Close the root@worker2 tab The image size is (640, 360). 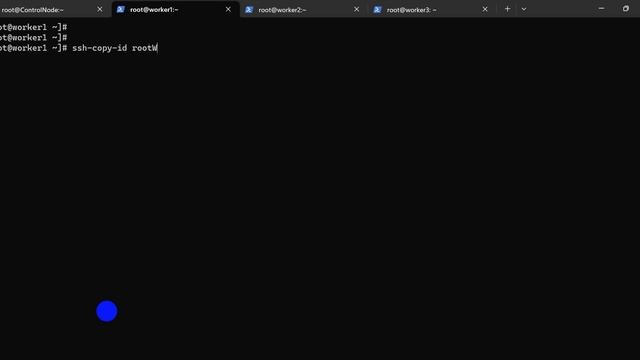(x=356, y=9)
